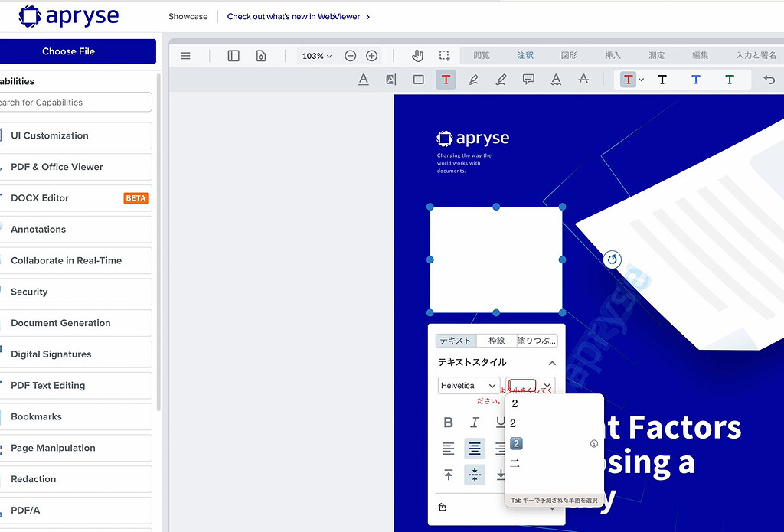
Task: Open the 103% zoom level dropdown
Action: 317,56
